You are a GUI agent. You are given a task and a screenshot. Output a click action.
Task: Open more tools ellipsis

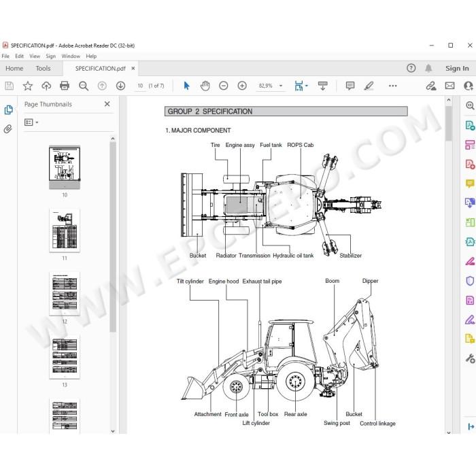(x=392, y=86)
